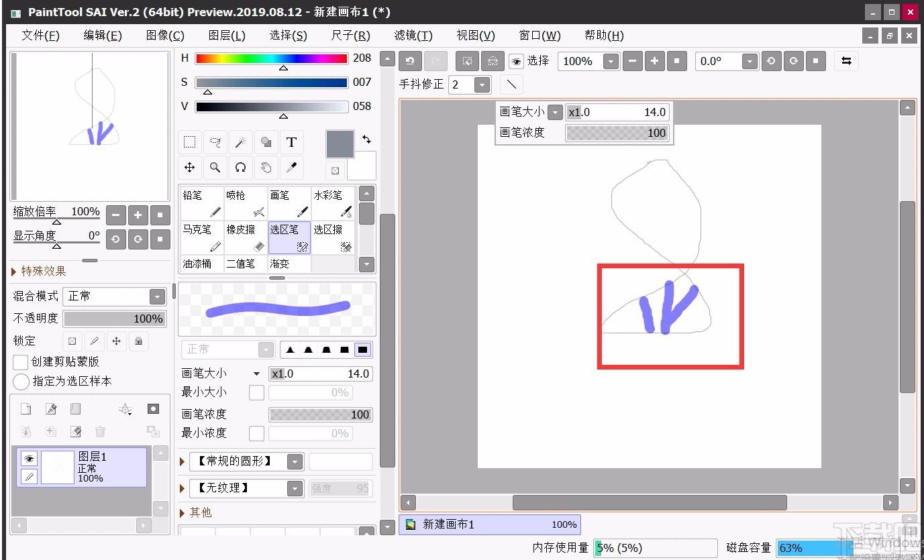924x560 pixels.
Task: Select the Text (T) tool
Action: pos(291,142)
